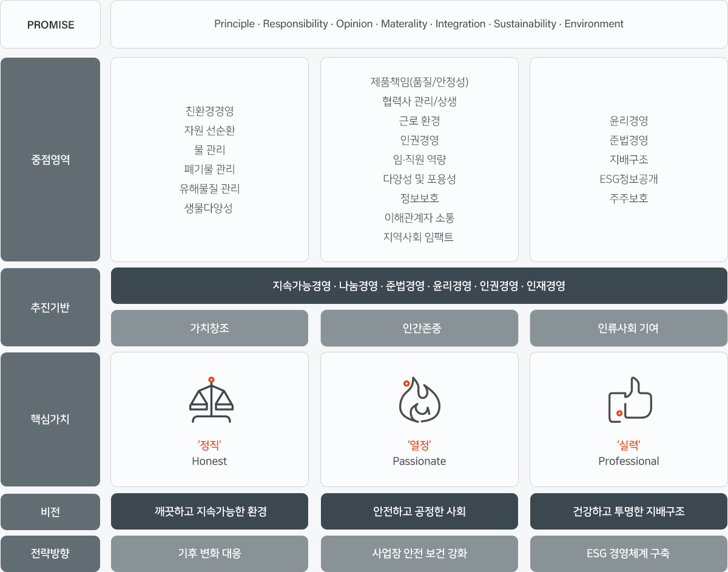The width and height of the screenshot is (728, 572).
Task: Click the 전략방향 side label
Action: point(50,553)
